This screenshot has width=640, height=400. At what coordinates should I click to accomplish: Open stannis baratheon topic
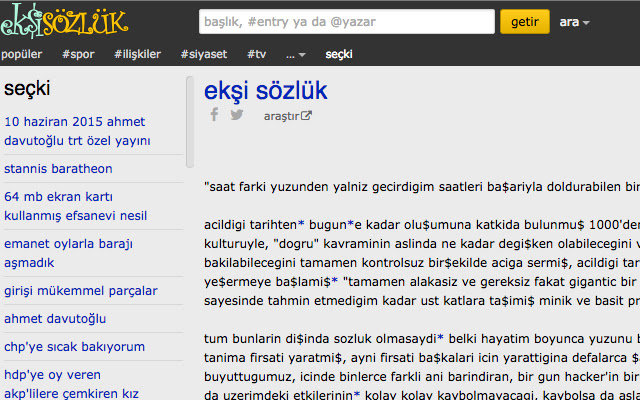(58, 168)
